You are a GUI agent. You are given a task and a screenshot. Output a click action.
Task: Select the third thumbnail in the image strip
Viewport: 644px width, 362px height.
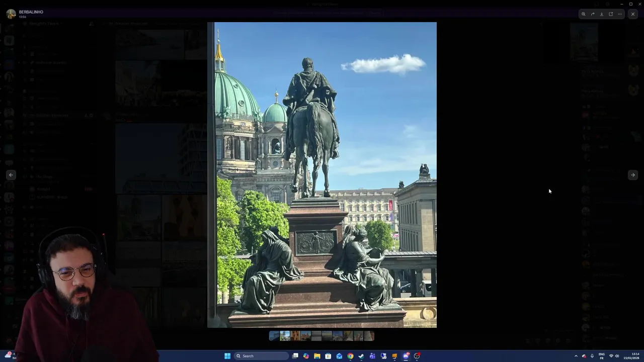295,336
